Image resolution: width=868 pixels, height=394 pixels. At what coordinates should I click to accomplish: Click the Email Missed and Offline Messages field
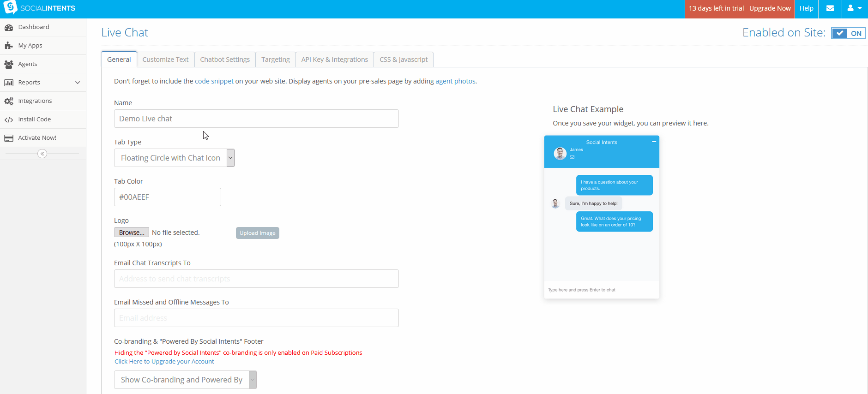pyautogui.click(x=256, y=318)
